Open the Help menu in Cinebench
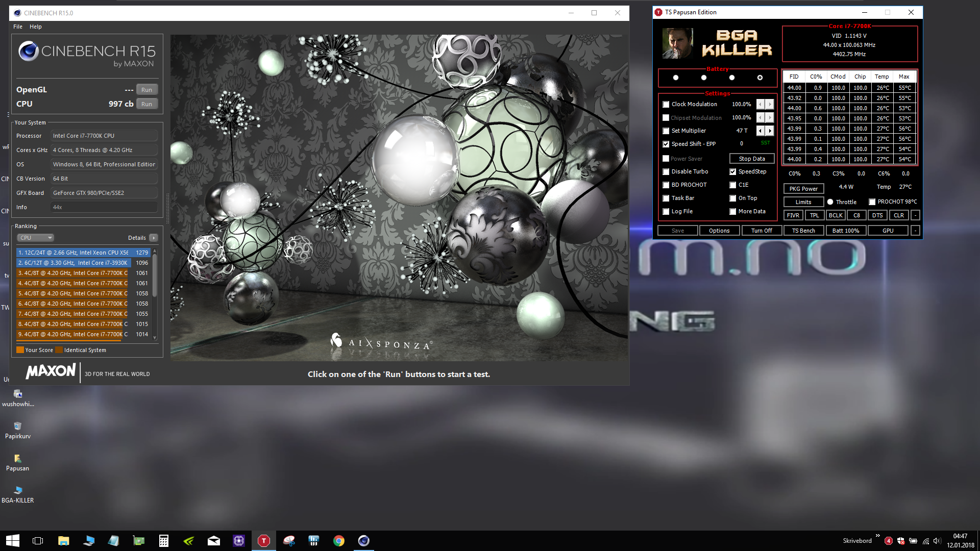Screen dimensions: 980x551 [36, 27]
